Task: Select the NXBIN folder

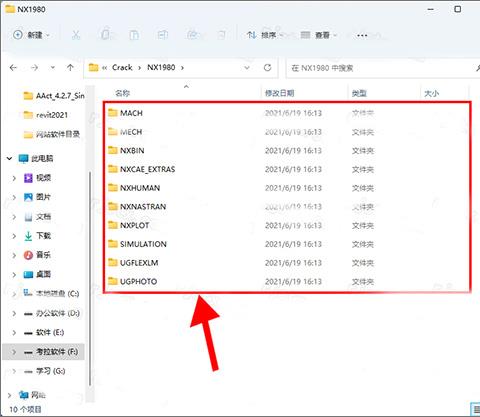Action: (126, 151)
